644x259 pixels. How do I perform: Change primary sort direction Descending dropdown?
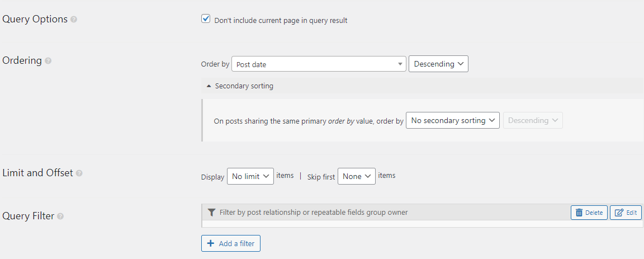(x=439, y=64)
